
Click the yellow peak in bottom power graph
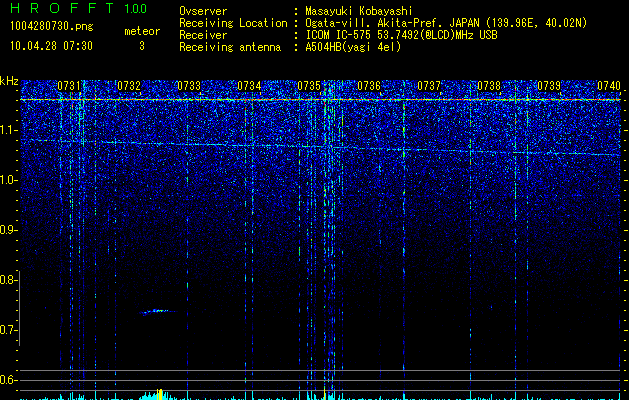pyautogui.click(x=159, y=394)
